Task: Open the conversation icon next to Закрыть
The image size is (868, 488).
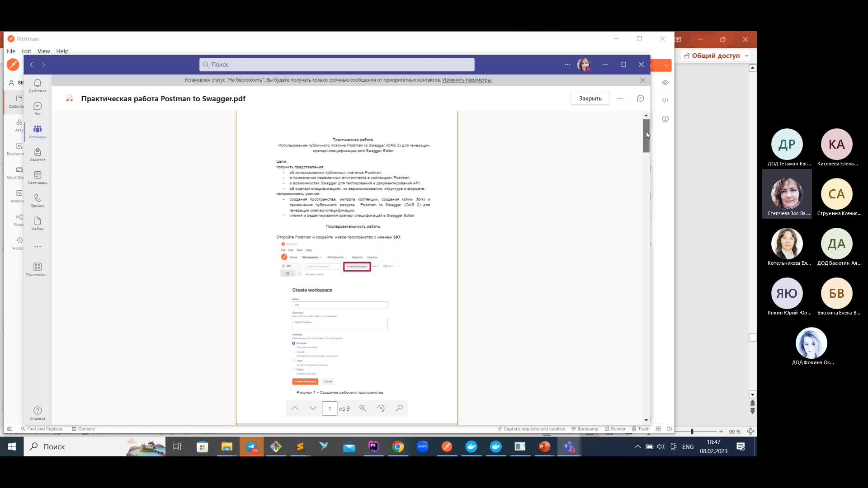Action: pos(640,99)
